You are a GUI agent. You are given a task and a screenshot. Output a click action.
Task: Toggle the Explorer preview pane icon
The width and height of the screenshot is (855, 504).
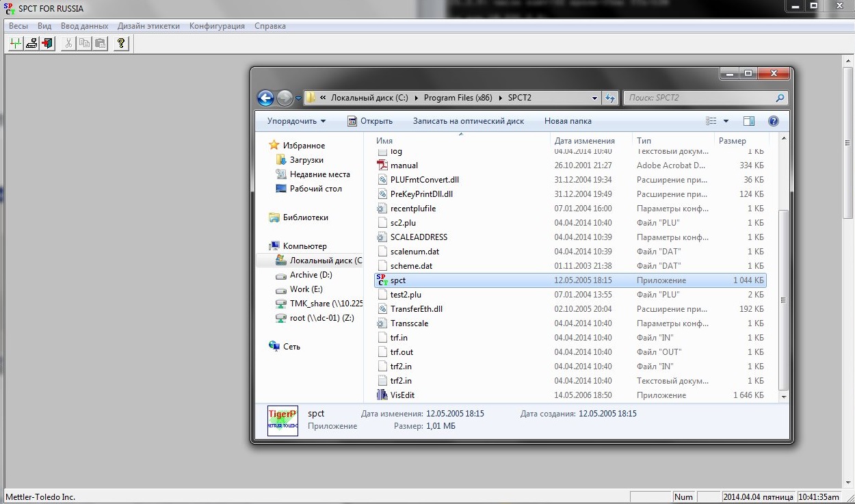(x=749, y=121)
